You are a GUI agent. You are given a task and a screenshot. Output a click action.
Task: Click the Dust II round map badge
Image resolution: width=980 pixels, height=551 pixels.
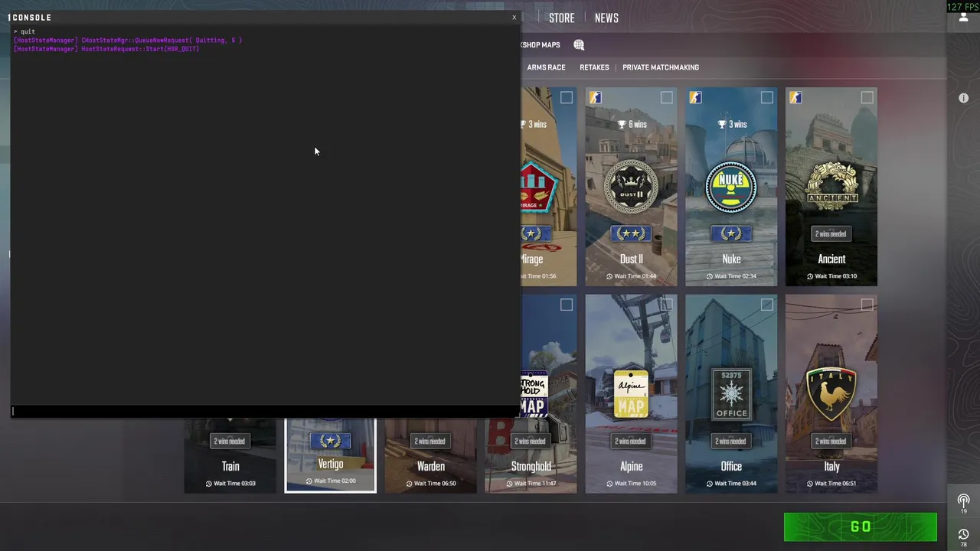click(631, 187)
